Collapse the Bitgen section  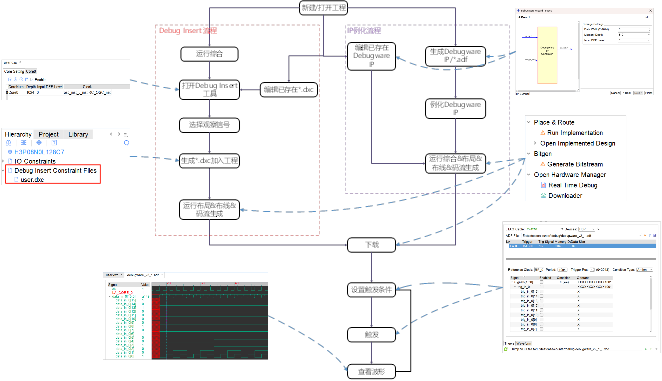[529, 154]
